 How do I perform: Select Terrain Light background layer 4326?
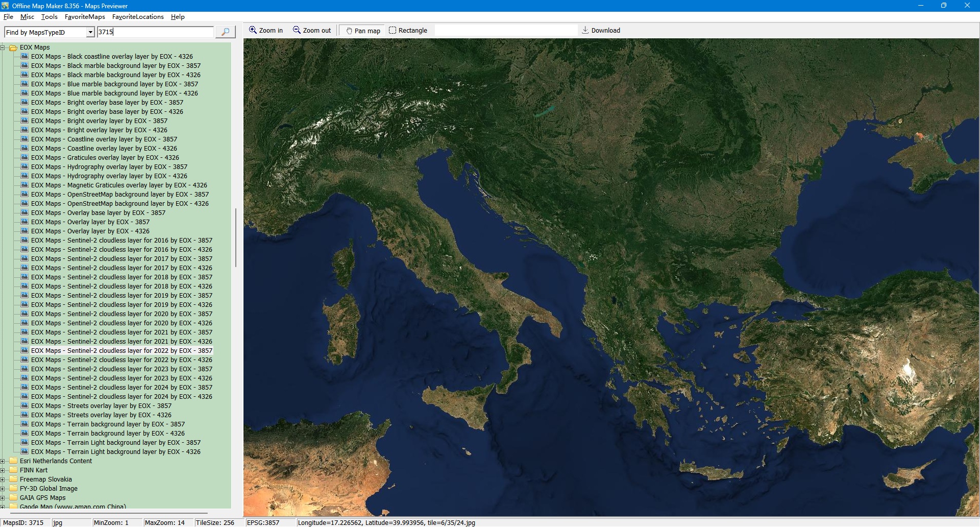[115, 452]
